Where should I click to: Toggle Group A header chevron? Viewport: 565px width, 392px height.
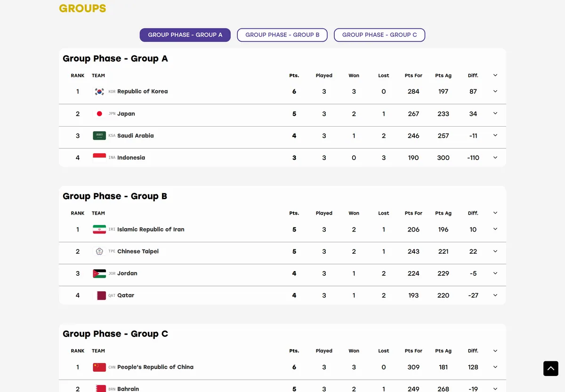pyautogui.click(x=495, y=75)
